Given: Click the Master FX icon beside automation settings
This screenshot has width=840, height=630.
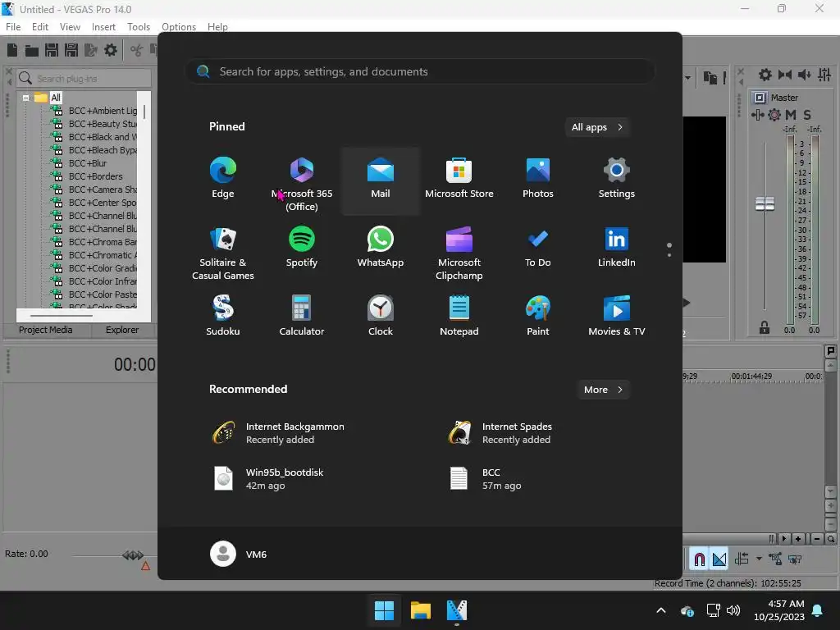Looking at the screenshot, I should coord(757,115).
